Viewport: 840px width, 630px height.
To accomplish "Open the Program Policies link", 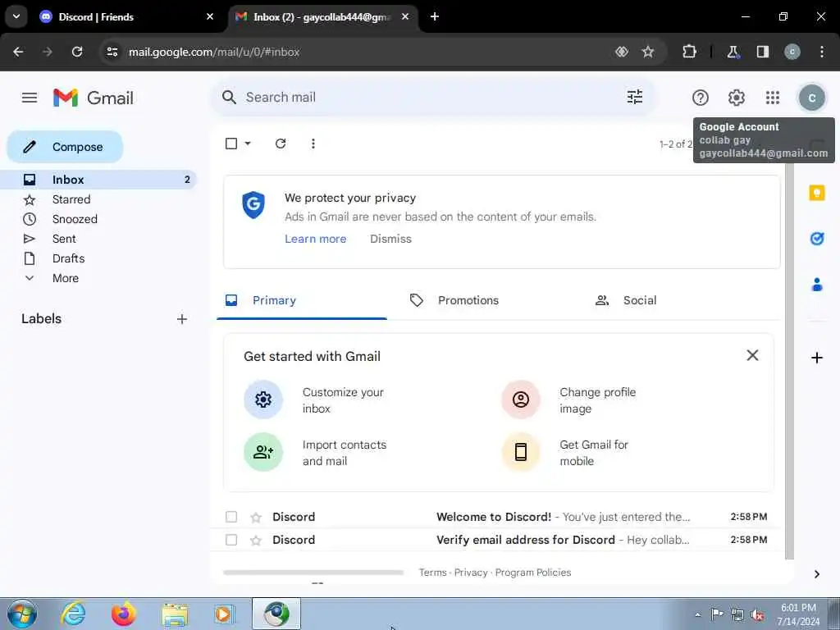I will tap(533, 573).
